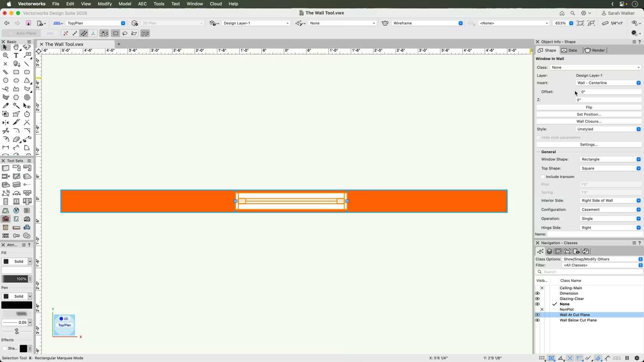Click the black pen color swatch

17,305
